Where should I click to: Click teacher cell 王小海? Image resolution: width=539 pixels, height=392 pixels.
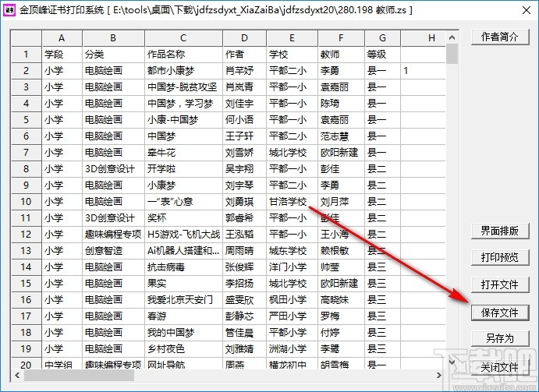pos(341,235)
